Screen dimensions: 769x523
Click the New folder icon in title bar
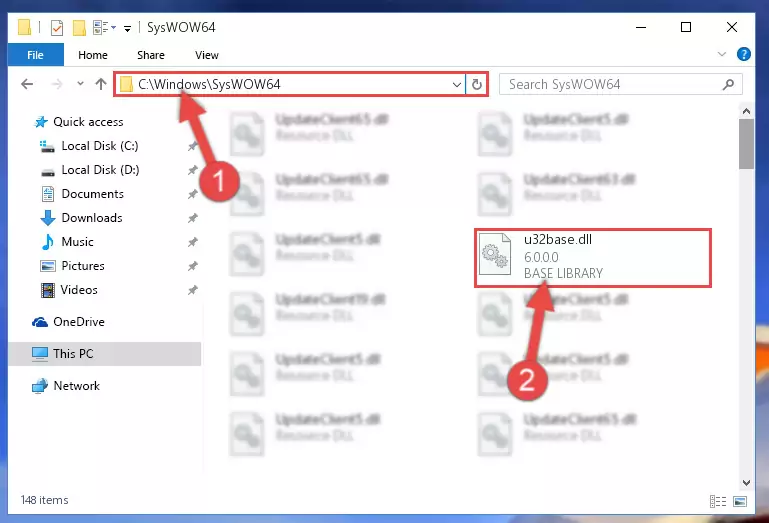pos(79,27)
